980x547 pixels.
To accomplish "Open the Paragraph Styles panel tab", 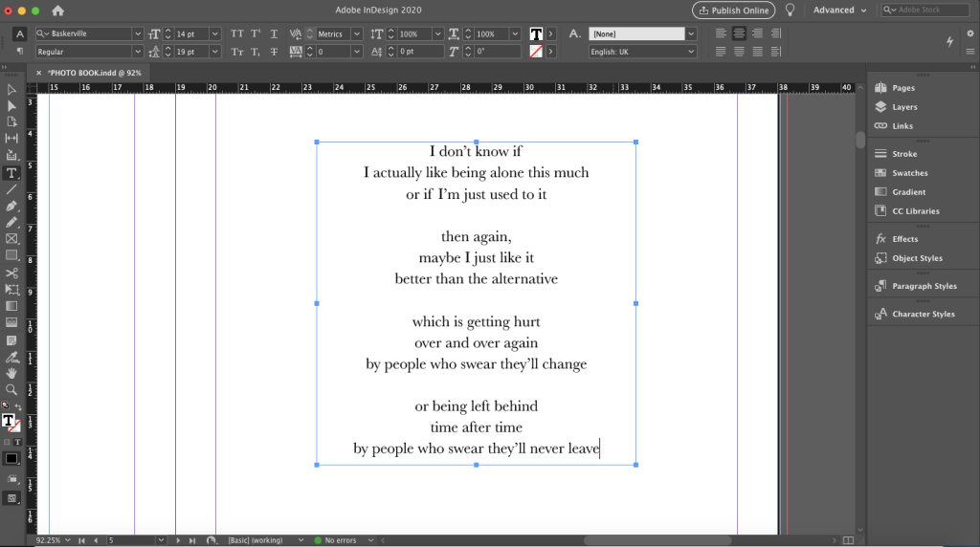I will (x=924, y=286).
